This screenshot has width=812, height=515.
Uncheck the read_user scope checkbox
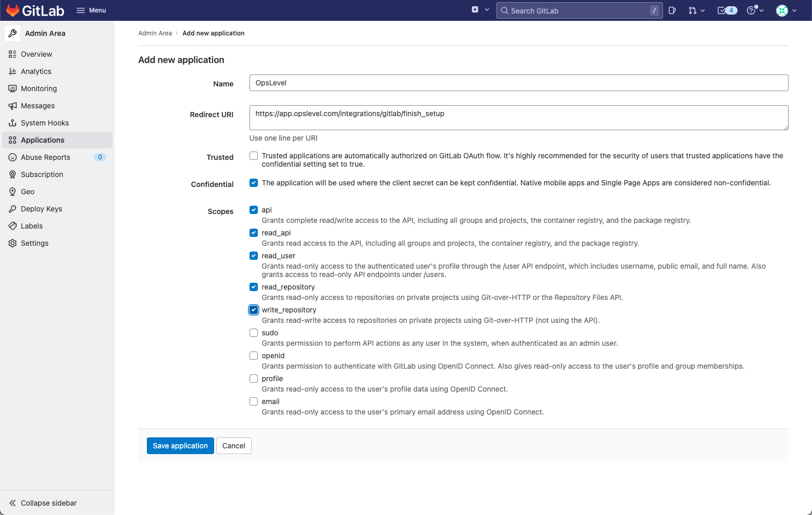point(254,256)
